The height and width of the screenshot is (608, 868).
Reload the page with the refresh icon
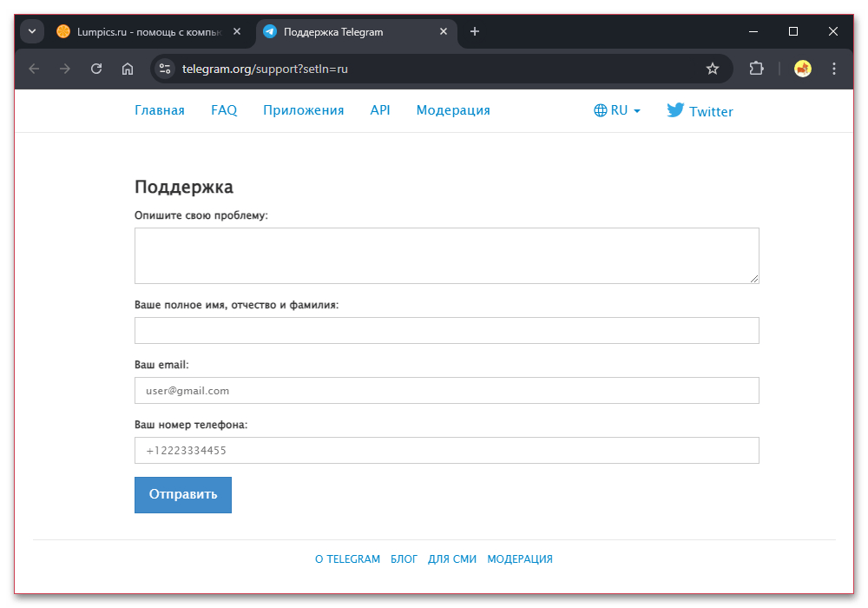point(96,69)
